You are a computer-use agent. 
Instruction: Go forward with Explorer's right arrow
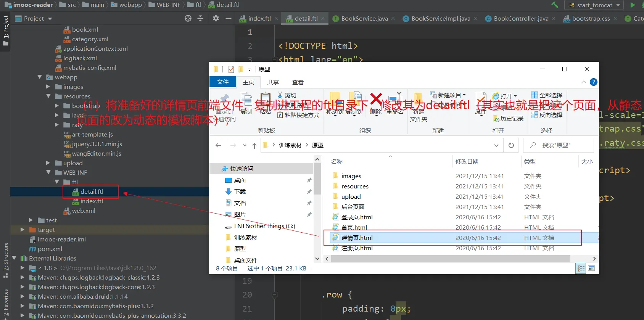click(x=233, y=145)
